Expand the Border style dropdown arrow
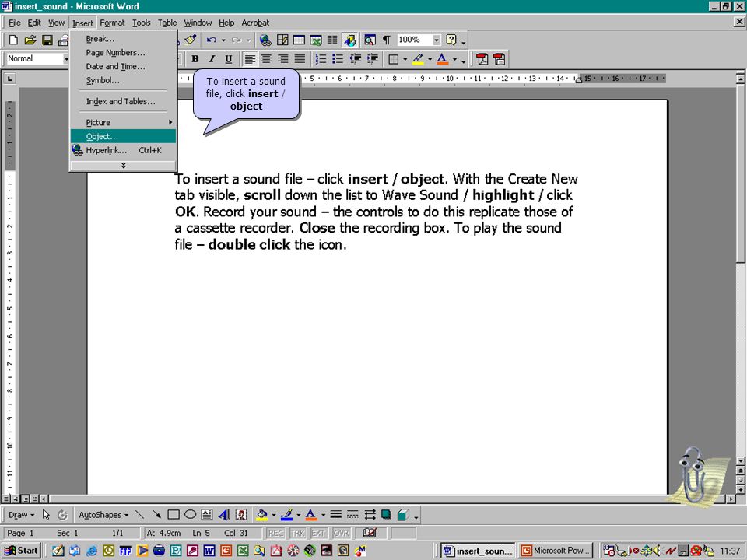747x560 pixels. coord(405,60)
